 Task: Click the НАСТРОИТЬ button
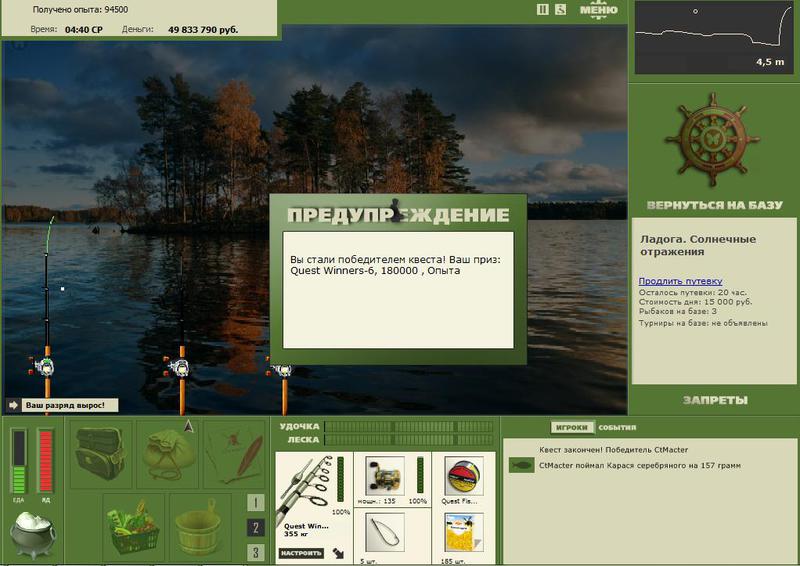(x=301, y=553)
